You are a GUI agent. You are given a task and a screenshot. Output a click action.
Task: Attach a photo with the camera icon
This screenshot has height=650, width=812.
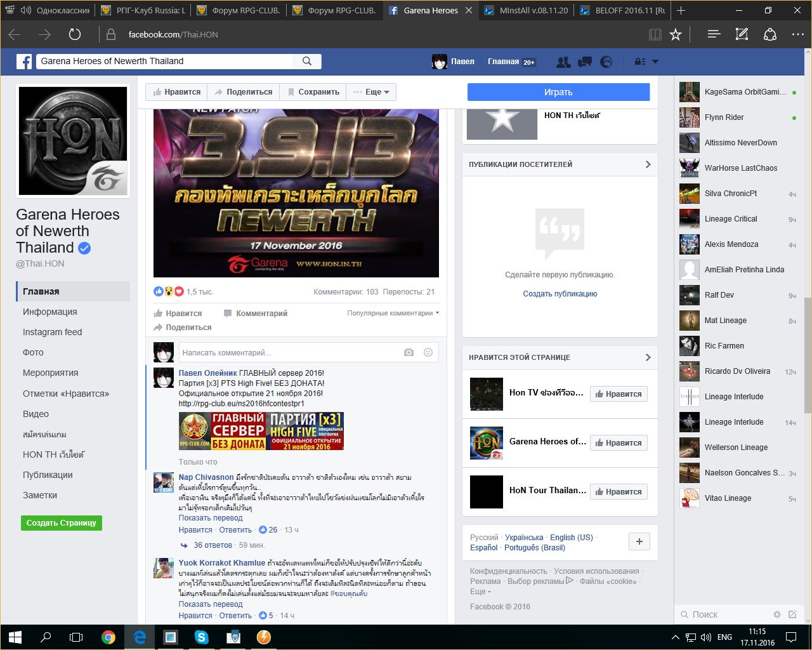[409, 352]
